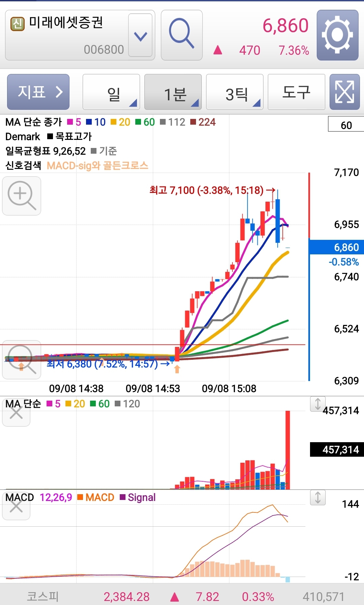Tap the 코스피 index ticker

coord(43,596)
